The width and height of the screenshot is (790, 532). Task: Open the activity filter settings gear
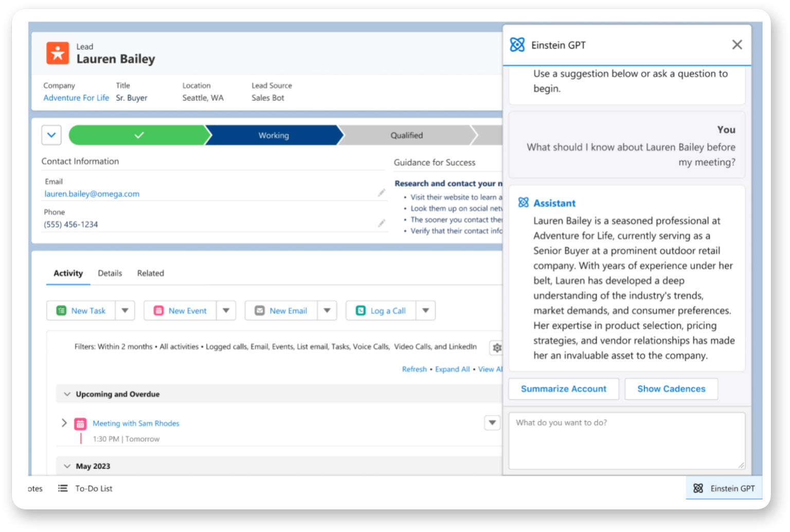[x=496, y=347]
